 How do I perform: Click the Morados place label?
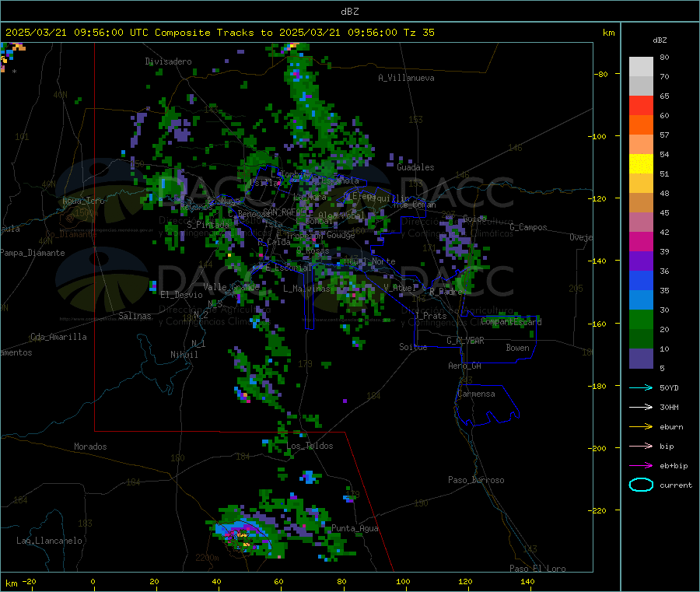coord(90,447)
